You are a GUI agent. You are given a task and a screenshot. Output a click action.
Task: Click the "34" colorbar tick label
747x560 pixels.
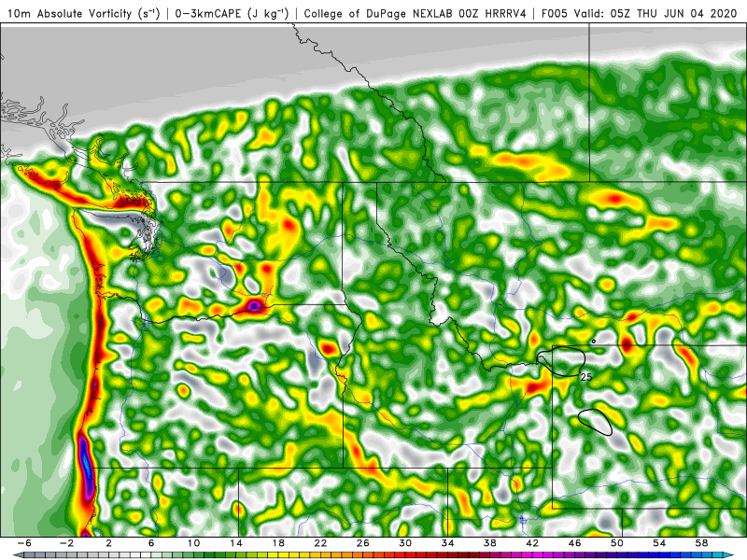[448, 543]
